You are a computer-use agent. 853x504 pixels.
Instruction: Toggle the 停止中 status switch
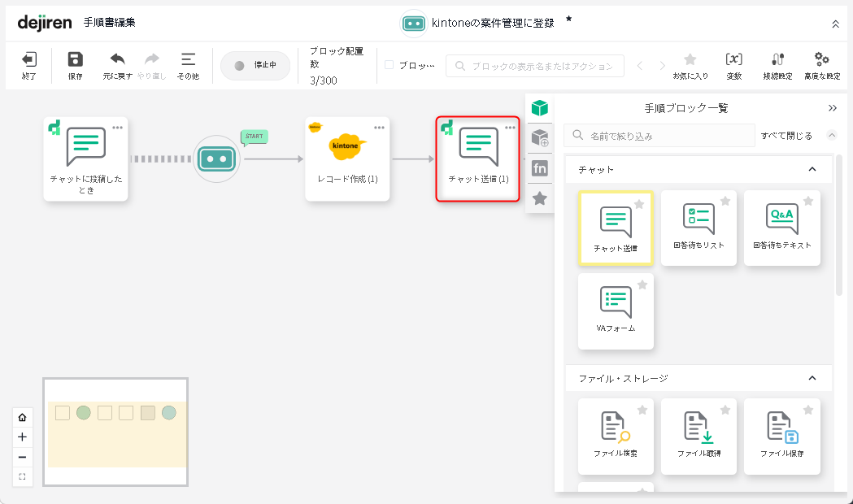pyautogui.click(x=255, y=65)
